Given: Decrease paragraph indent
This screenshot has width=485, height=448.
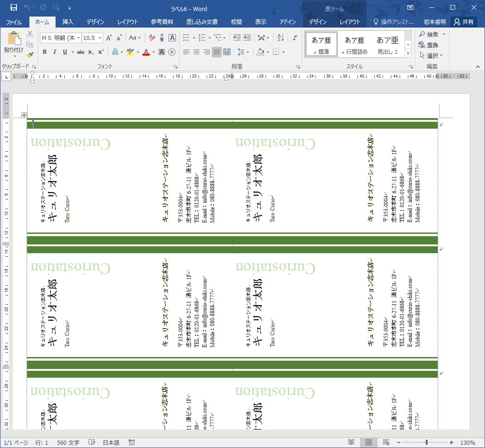Looking at the screenshot, I should 237,38.
